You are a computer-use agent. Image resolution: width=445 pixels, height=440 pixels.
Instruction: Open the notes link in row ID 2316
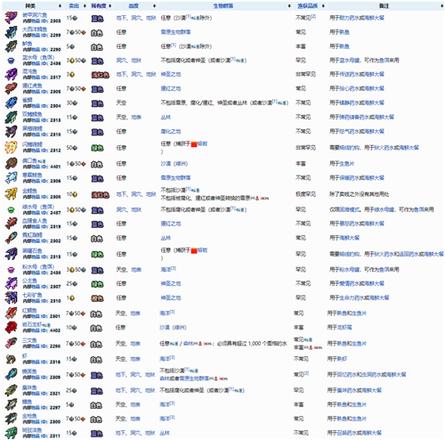[342, 359]
